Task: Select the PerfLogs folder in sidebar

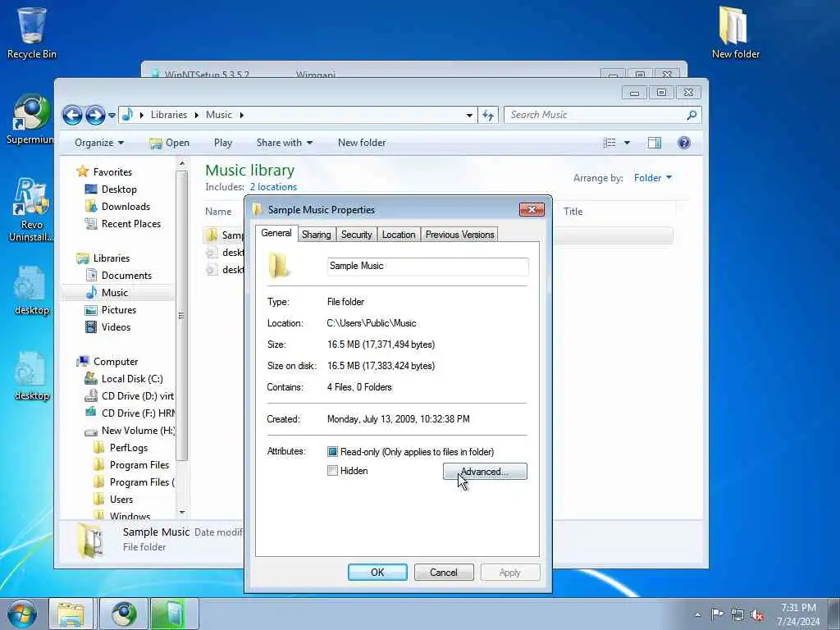Action: (121, 448)
